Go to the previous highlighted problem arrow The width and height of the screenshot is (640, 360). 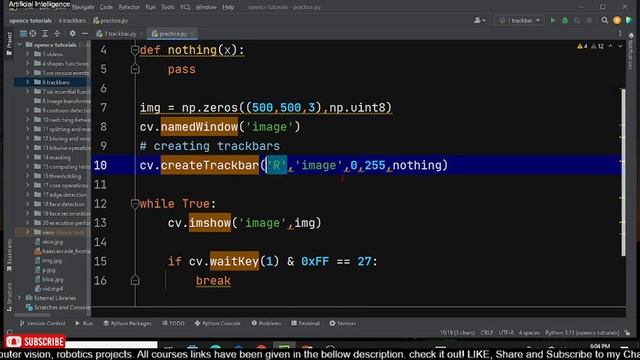coord(611,46)
